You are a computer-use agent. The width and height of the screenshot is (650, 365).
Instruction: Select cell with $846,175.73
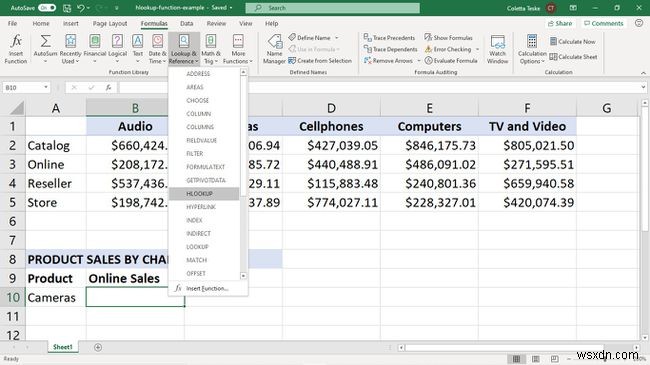(x=429, y=146)
